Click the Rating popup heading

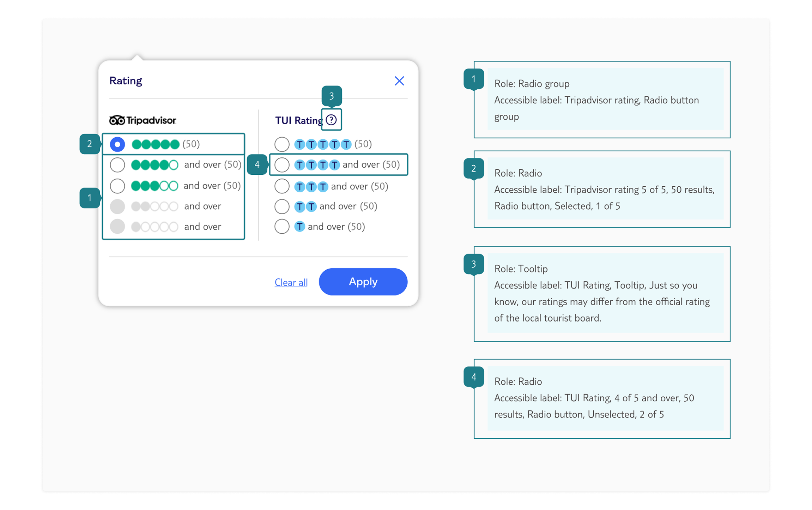pyautogui.click(x=126, y=81)
